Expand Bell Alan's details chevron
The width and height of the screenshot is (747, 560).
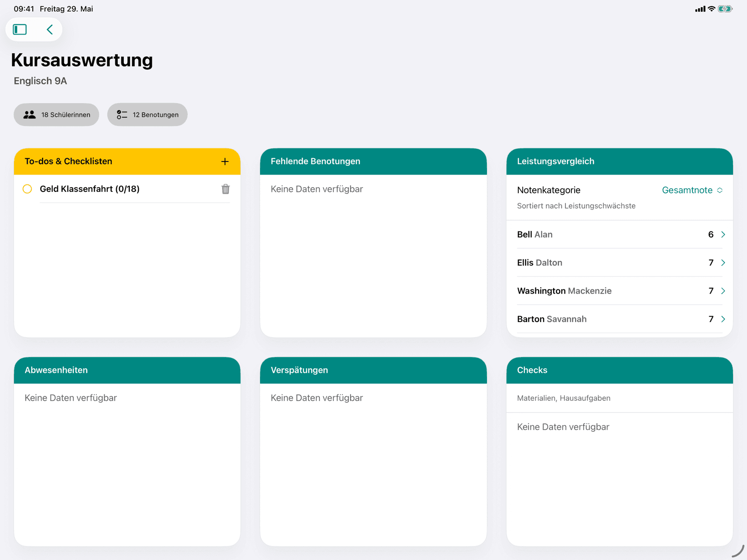click(723, 234)
